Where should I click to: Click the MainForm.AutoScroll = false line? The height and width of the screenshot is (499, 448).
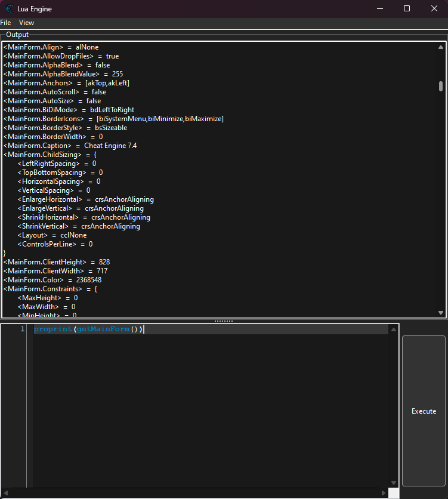[x=55, y=92]
